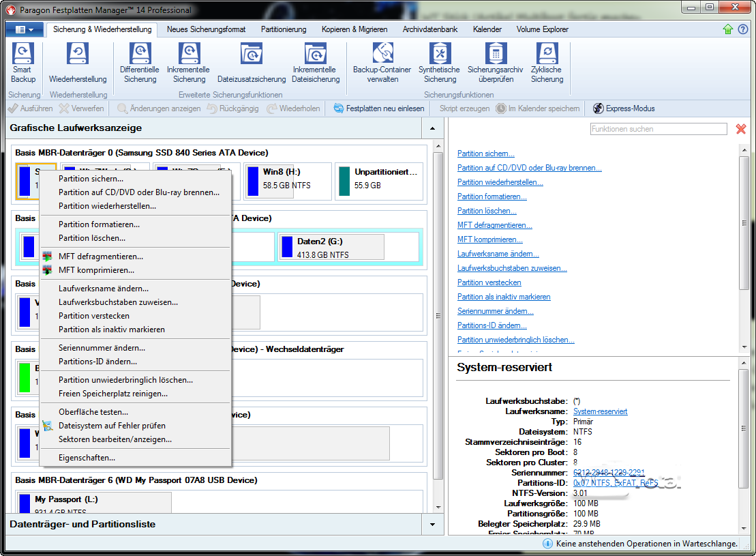The image size is (756, 556).
Task: Collapse the Grafische Laufwerksanzeige panel
Action: pos(432,128)
